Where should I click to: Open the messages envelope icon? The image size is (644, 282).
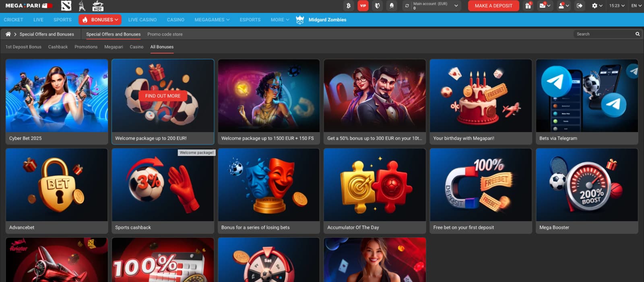pyautogui.click(x=545, y=6)
